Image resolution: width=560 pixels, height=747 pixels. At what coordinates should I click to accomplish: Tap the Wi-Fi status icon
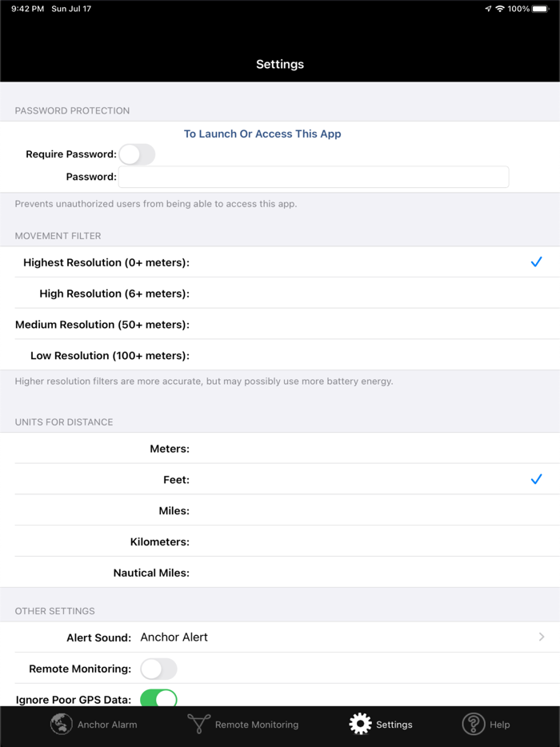coord(499,9)
